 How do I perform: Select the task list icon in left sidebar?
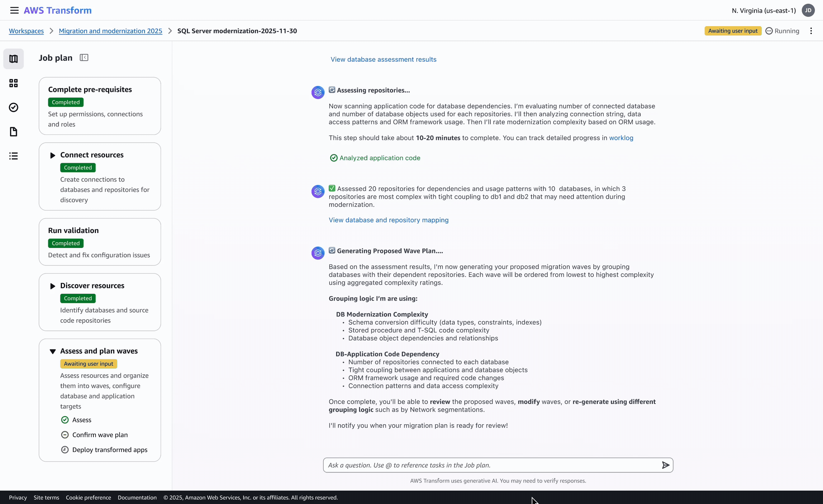[x=13, y=156]
